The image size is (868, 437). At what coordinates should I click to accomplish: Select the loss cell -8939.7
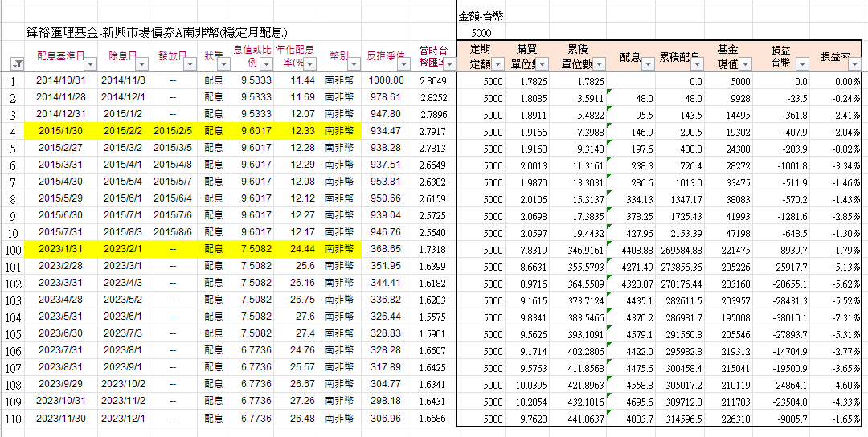tap(781, 249)
